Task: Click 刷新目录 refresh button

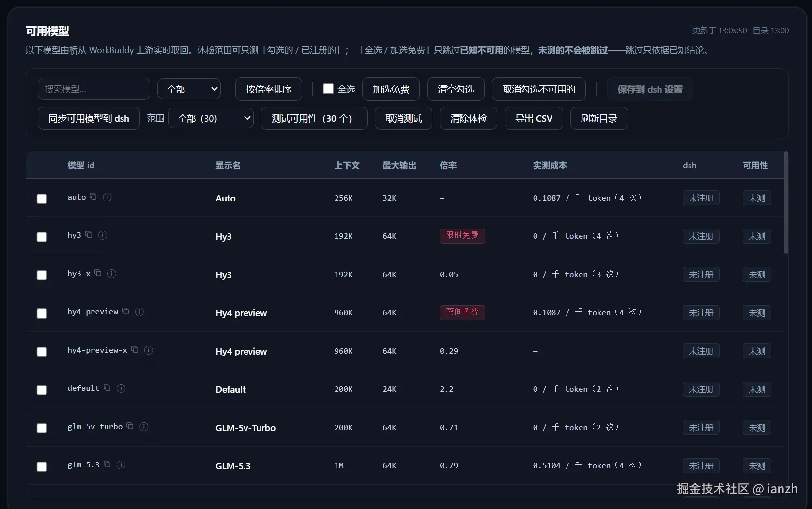Action: tap(599, 118)
